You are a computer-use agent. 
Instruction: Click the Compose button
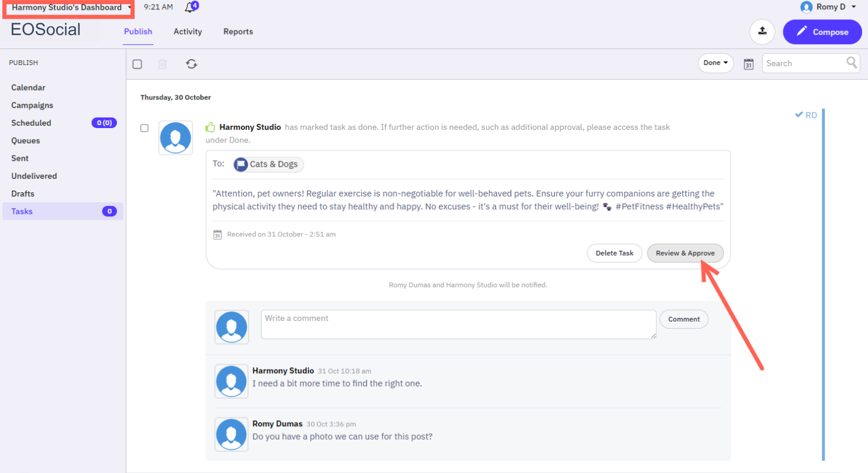click(x=822, y=32)
